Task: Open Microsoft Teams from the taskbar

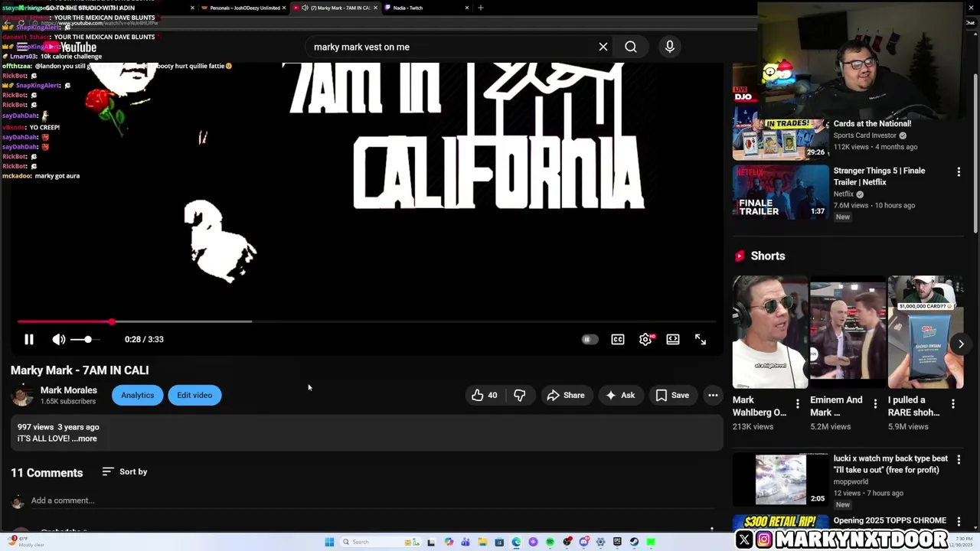Action: (x=465, y=542)
